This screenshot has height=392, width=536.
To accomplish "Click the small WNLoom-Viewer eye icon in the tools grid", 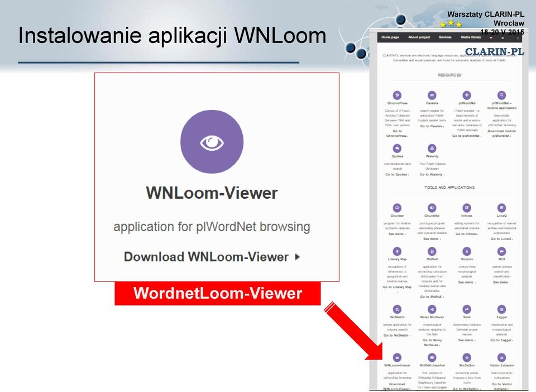I will pyautogui.click(x=397, y=358).
